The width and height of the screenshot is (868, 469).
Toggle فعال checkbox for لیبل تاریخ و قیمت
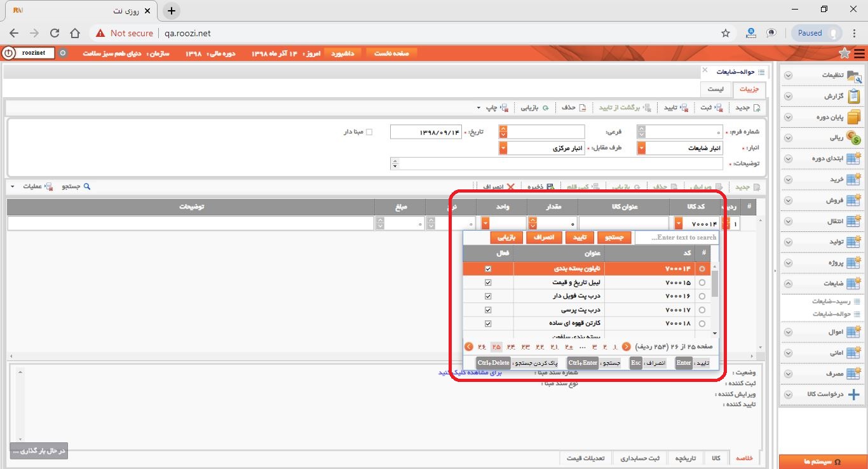488,283
